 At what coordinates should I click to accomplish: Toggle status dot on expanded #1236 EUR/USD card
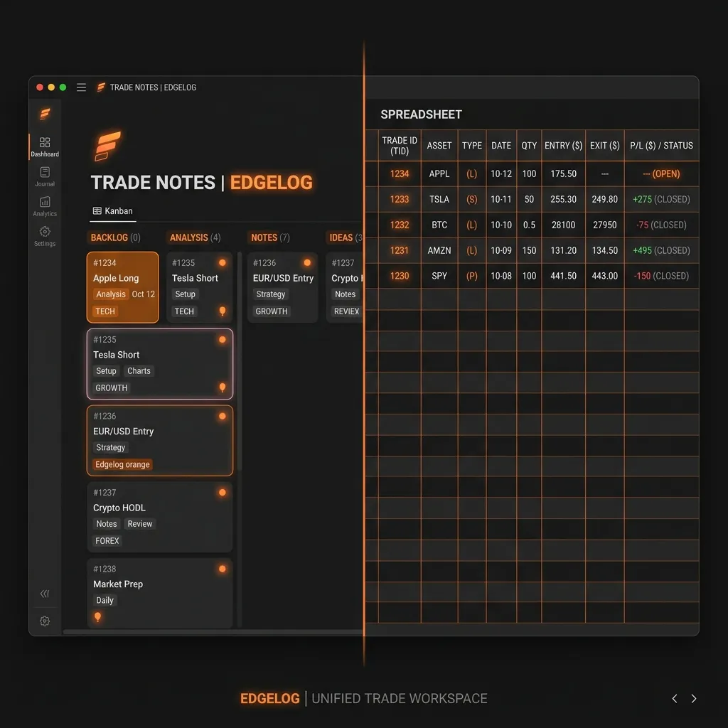pos(223,416)
